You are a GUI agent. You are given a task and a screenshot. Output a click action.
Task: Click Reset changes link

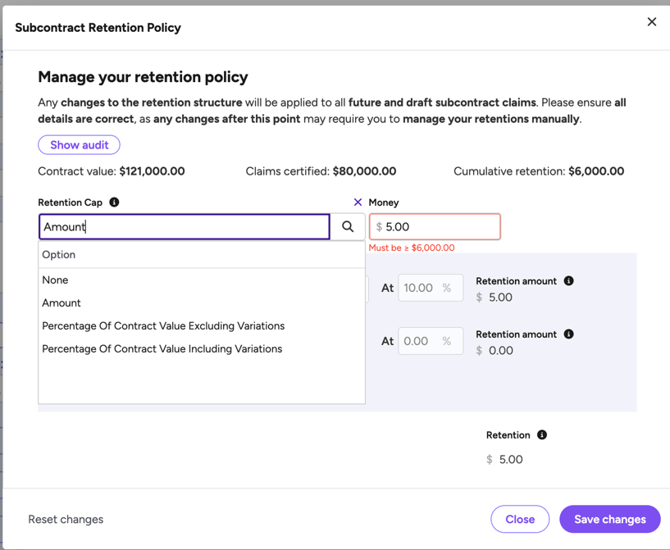tap(66, 519)
